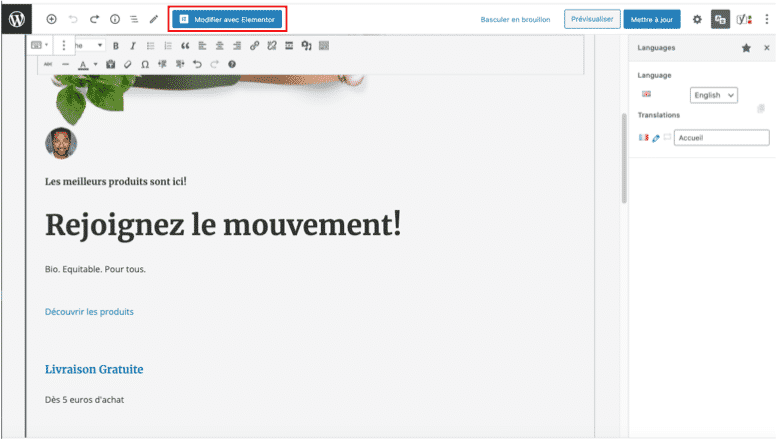Decrease indent icon
782x439 pixels.
[x=162, y=64]
